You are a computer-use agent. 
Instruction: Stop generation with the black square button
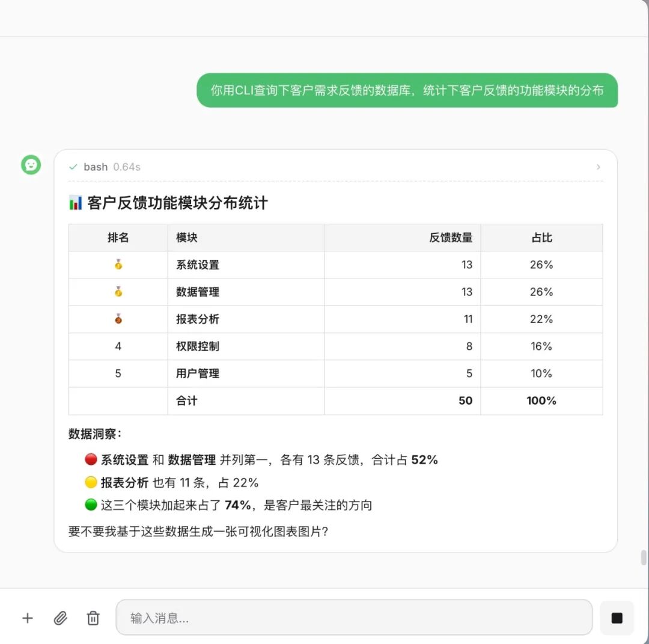[617, 618]
